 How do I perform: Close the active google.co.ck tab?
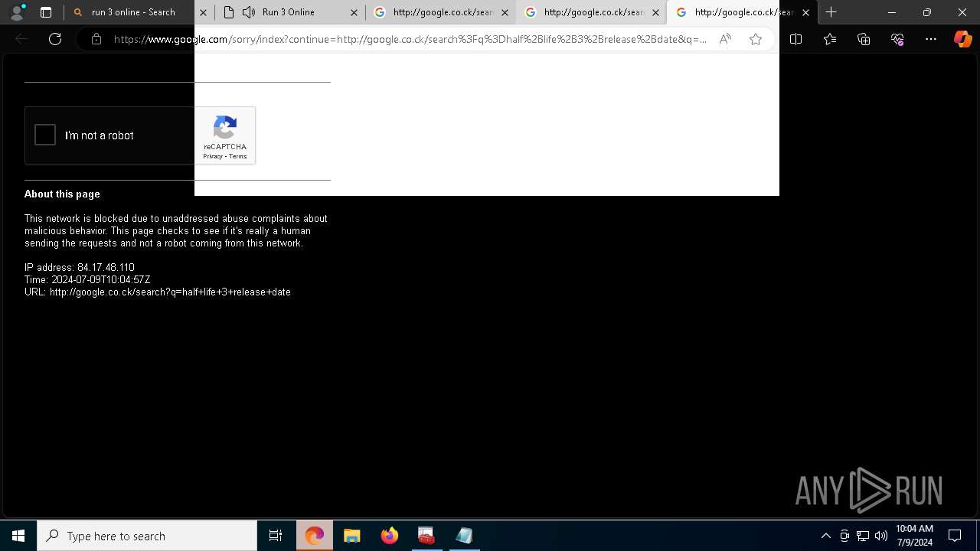tap(805, 12)
